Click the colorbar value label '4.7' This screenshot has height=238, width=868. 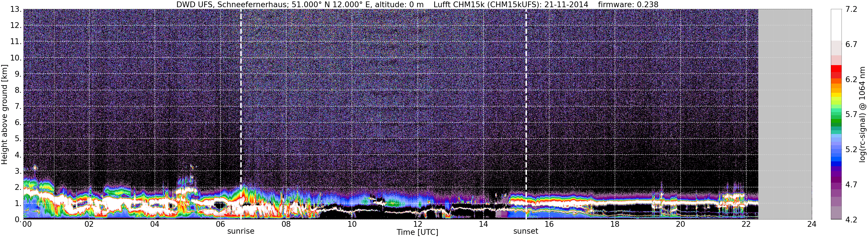[x=851, y=185]
